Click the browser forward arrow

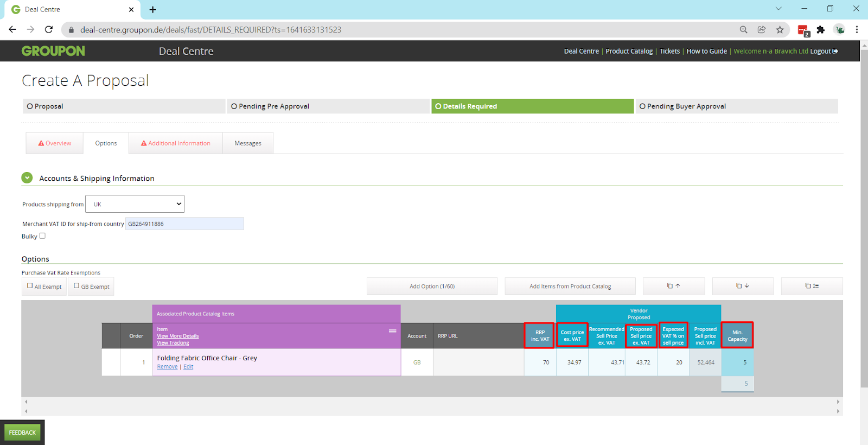tap(30, 30)
